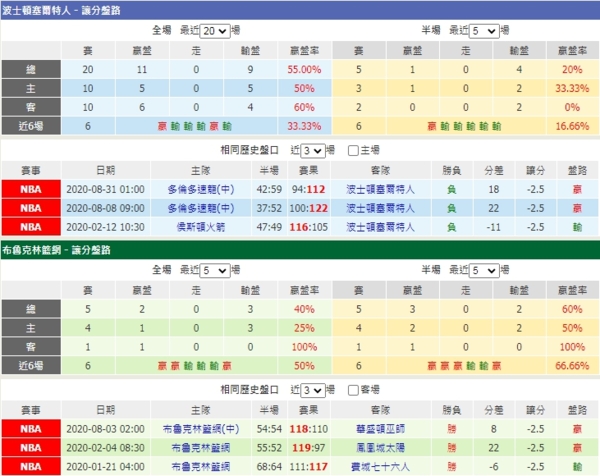Click NBA badge in 2020-08-03 02:00 row
The width and height of the screenshot is (600, 476).
[31, 429]
